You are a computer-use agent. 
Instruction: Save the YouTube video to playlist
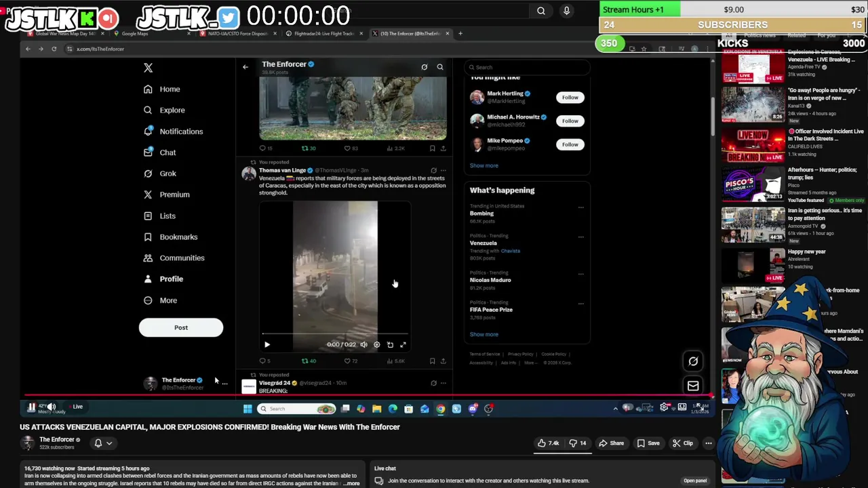tap(648, 443)
